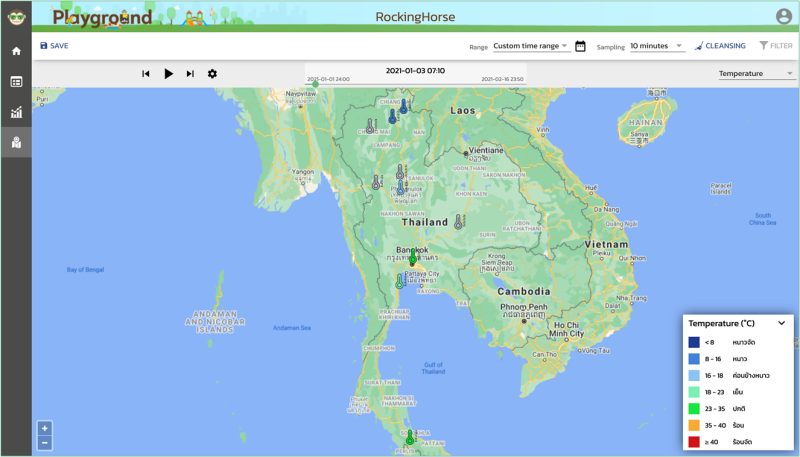Open the Custom time range dropdown
This screenshot has width=800, height=457.
531,46
